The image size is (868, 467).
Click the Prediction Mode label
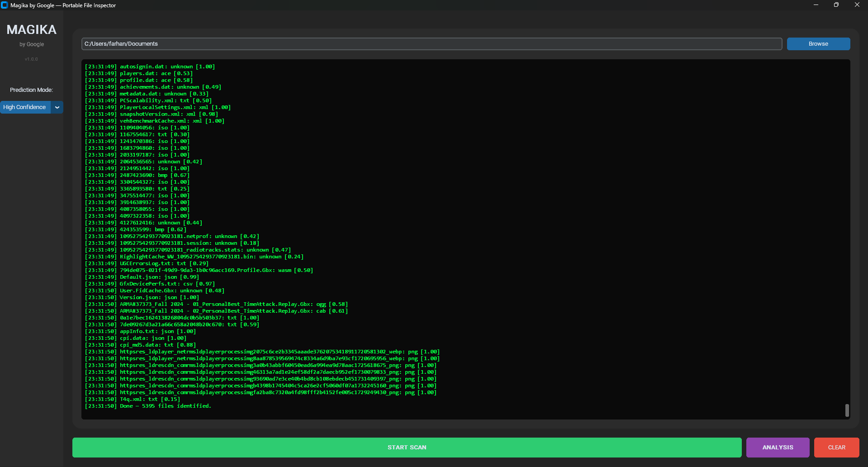coord(31,90)
